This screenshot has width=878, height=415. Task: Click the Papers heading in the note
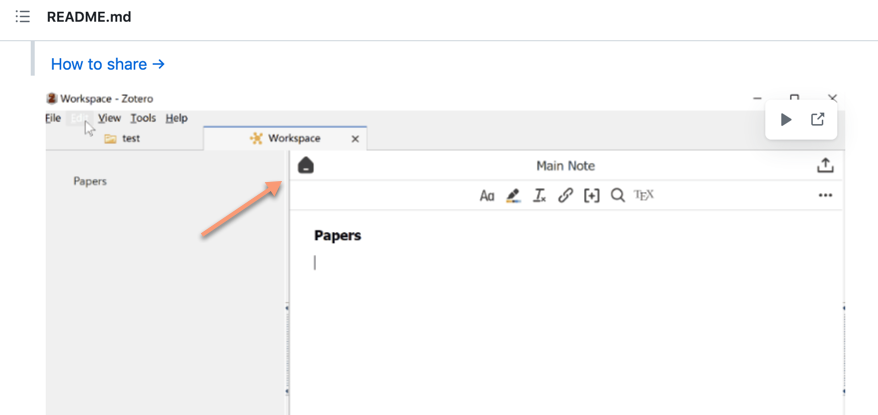tap(338, 236)
